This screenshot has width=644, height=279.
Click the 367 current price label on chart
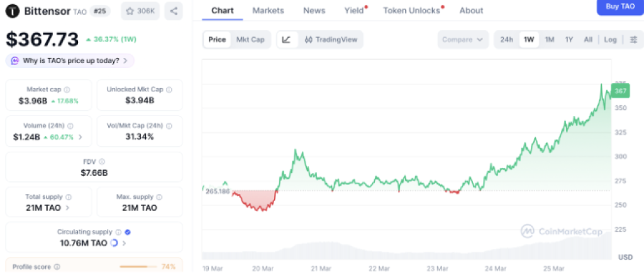pos(621,91)
